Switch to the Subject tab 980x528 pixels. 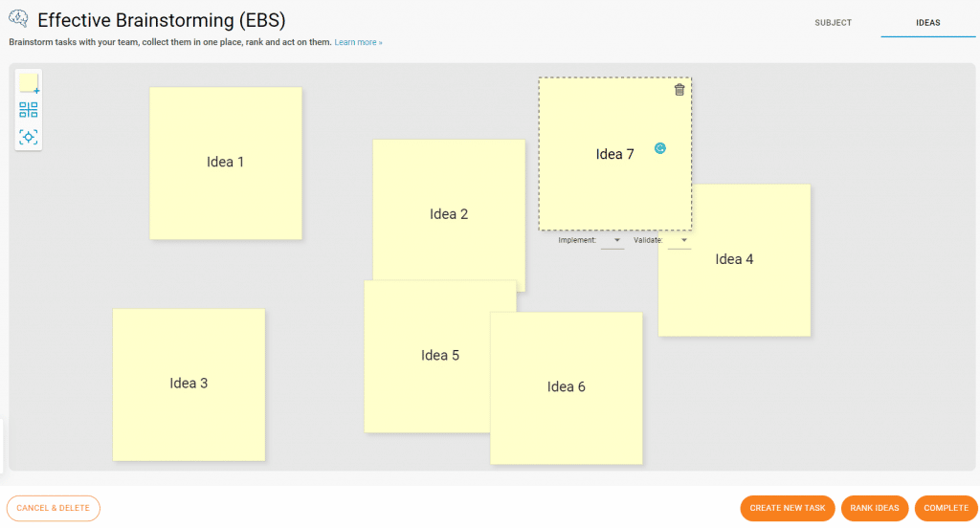pyautogui.click(x=833, y=22)
